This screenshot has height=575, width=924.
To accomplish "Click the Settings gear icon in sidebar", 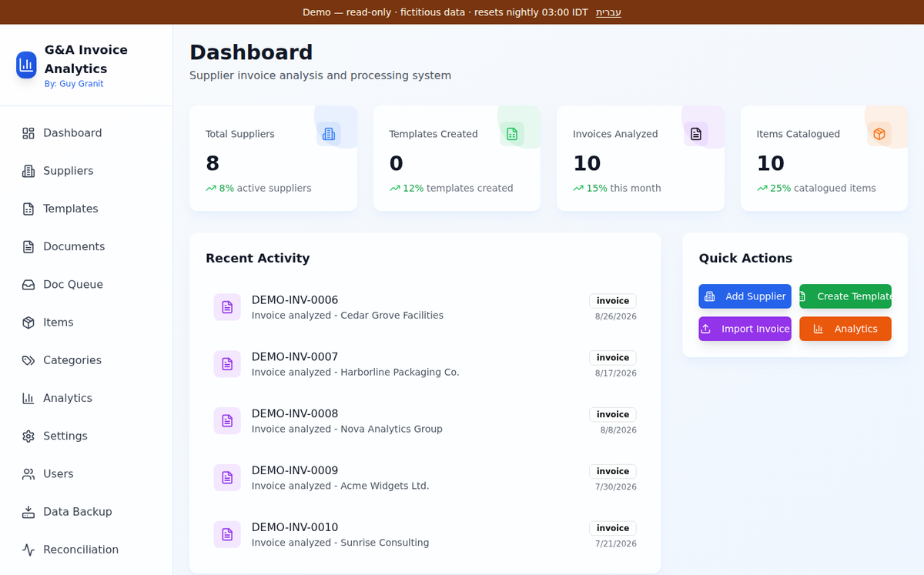I will click(28, 436).
